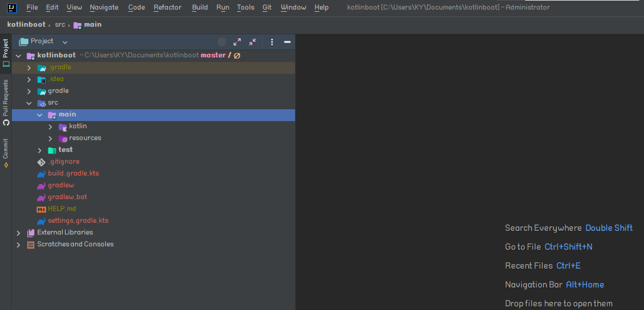Click the main folder icon in breadcrumb
This screenshot has height=310, width=644.
[77, 25]
